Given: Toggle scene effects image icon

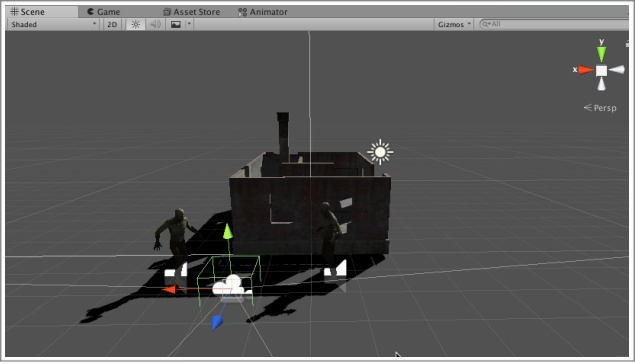Looking at the screenshot, I should click(176, 24).
